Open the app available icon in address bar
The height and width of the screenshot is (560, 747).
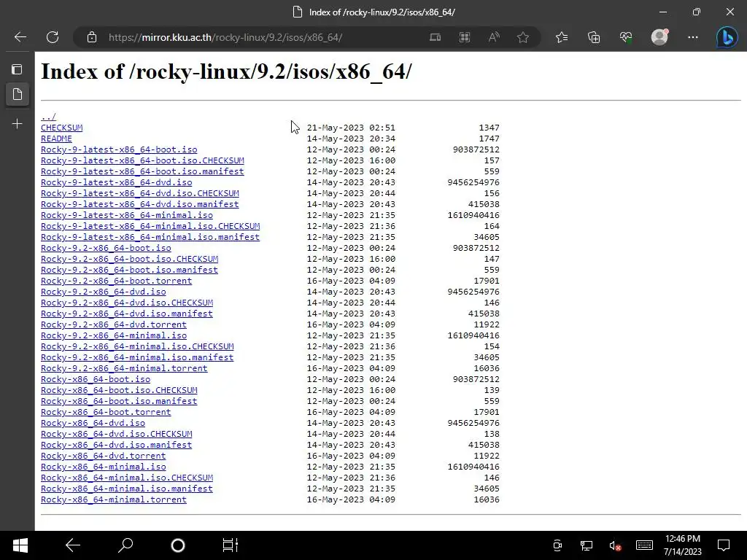coord(435,37)
